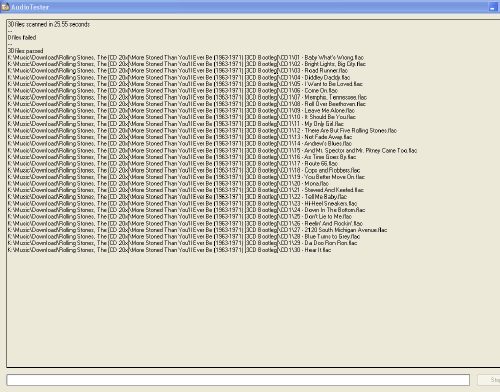Viewport: 500px width, 392px height.
Task: Select the '22 - Tell Me Baby.flac' line
Action: coord(177,197)
